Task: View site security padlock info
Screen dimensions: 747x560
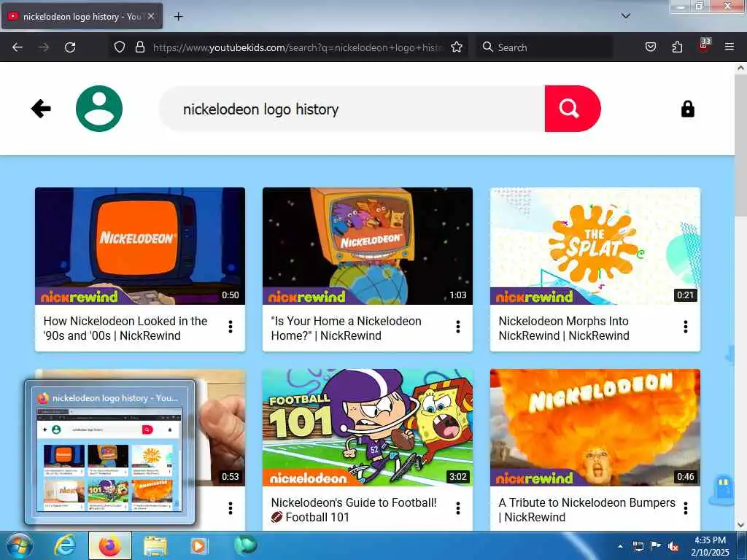Action: [139, 47]
